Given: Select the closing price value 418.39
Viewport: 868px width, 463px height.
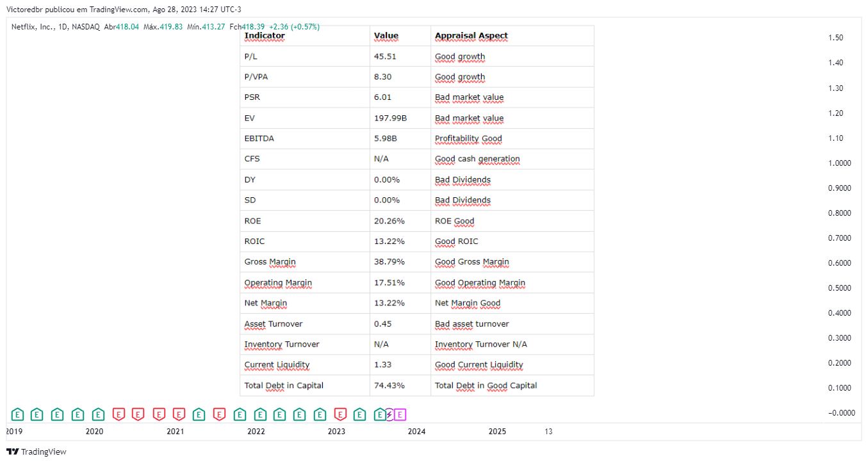Looking at the screenshot, I should coord(254,26).
